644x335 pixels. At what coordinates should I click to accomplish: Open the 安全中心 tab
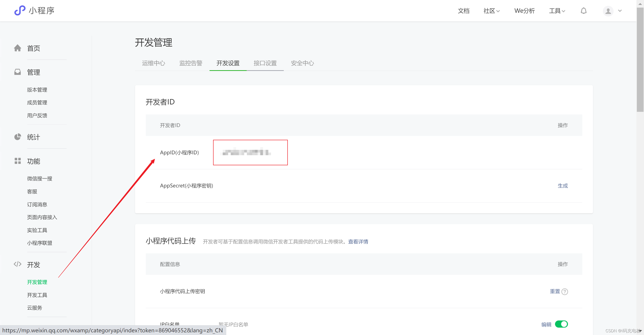(302, 63)
